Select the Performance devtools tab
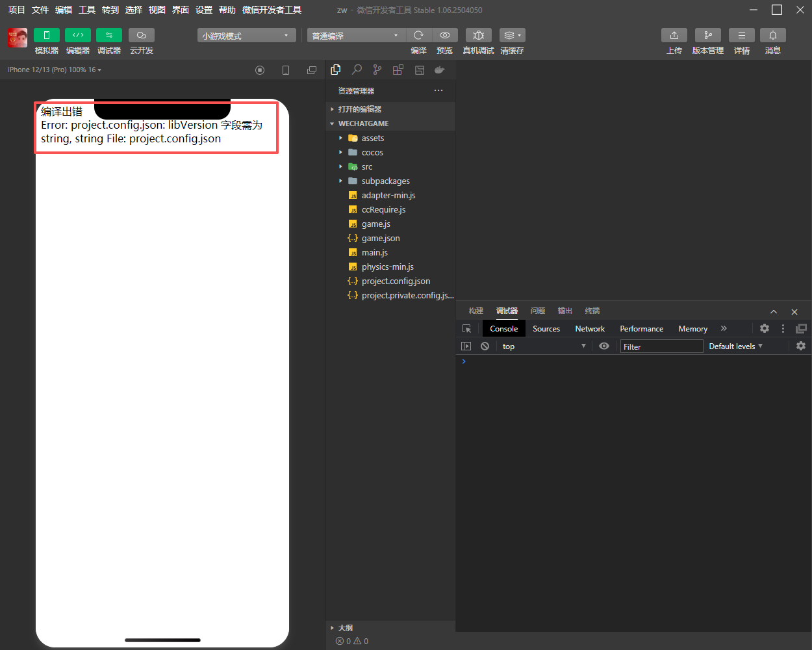Viewport: 812px width, 650px height. [642, 329]
